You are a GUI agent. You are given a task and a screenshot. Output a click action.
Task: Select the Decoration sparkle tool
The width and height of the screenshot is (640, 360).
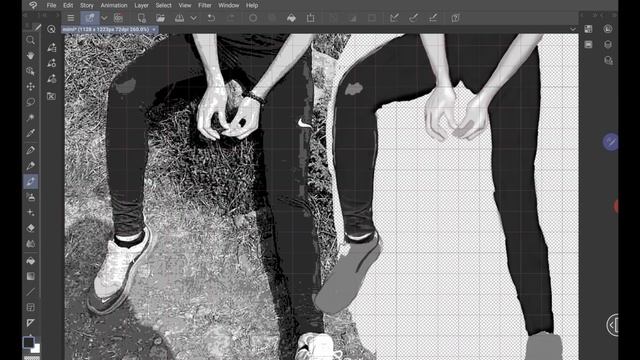pos(31,213)
